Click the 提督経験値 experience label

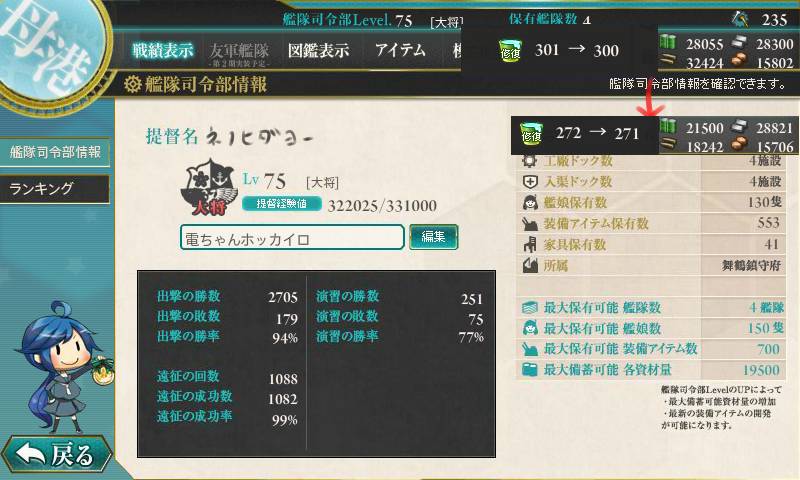point(282,204)
